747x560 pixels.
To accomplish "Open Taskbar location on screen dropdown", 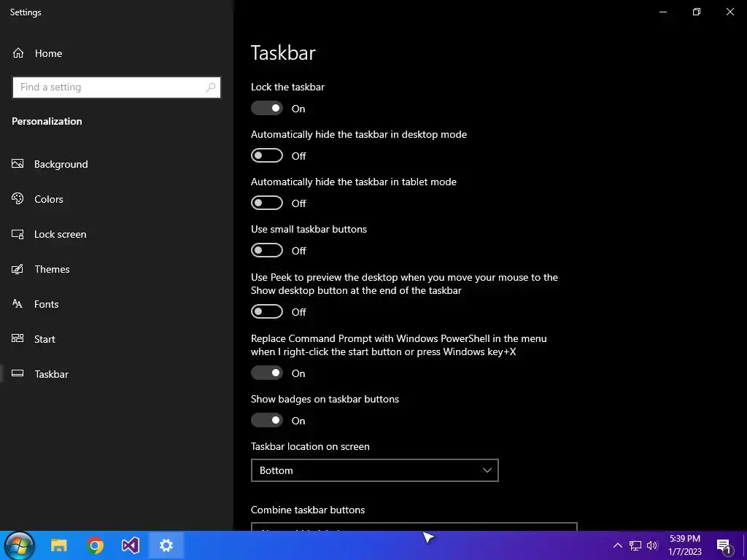I will point(374,470).
